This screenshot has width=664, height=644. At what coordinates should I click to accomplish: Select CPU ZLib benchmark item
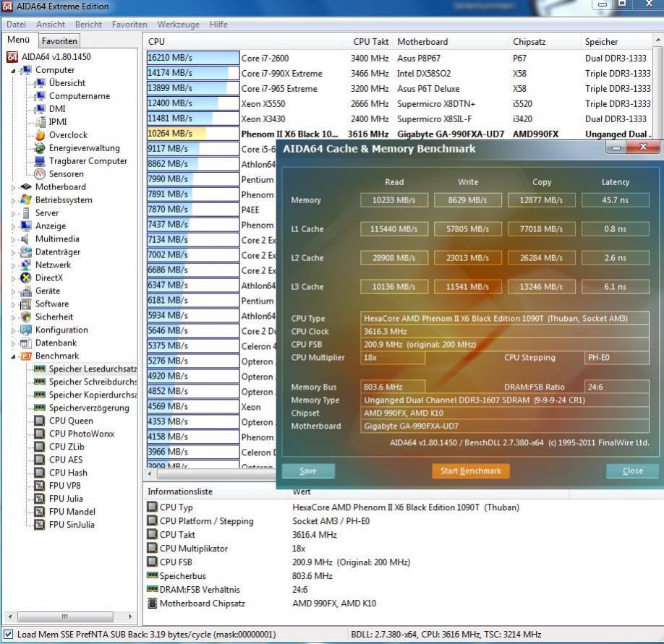point(67,447)
